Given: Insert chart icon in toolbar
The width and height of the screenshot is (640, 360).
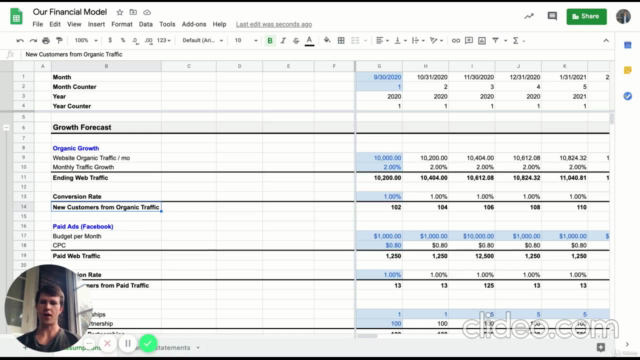Looking at the screenshot, I should pos(482,40).
